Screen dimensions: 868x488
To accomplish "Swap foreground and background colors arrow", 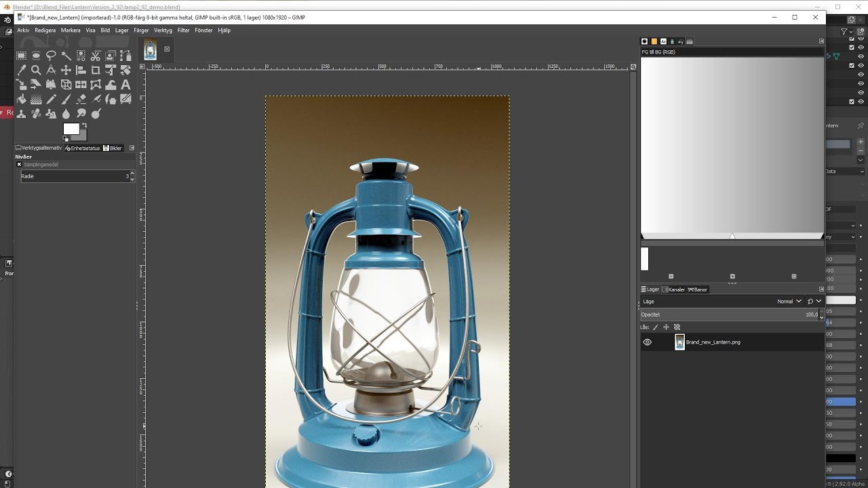I will [x=85, y=125].
